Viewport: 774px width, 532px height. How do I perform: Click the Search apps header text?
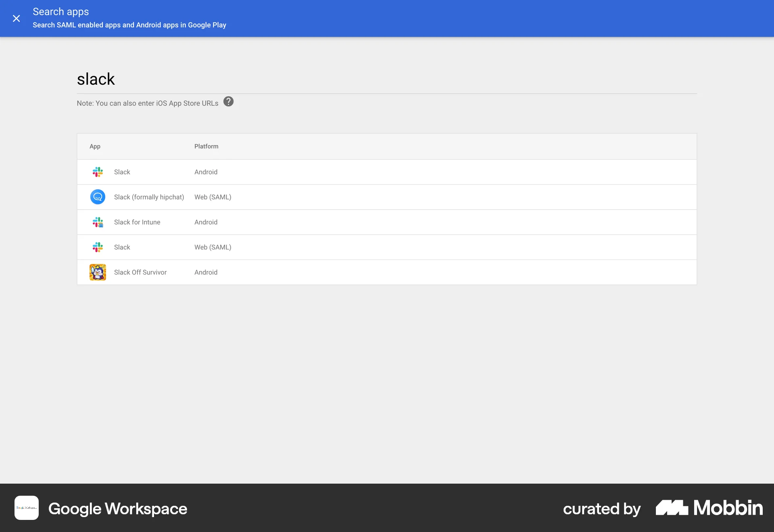(x=61, y=12)
